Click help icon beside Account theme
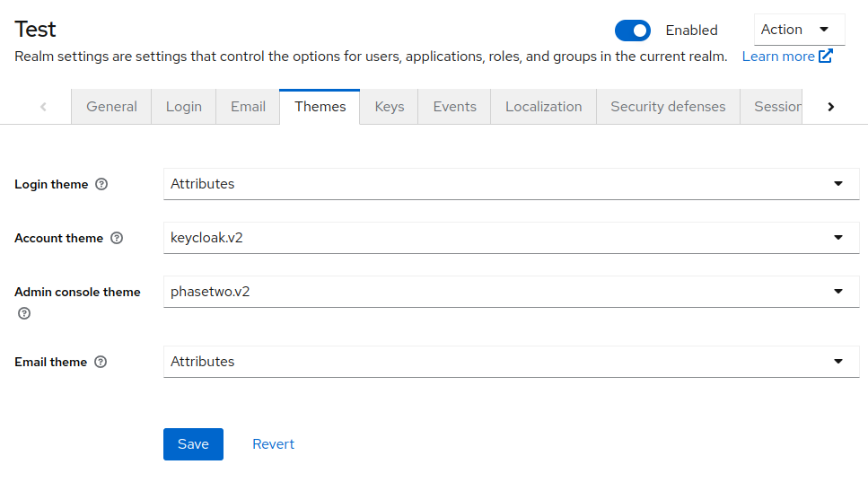Screen dimensions: 868x482 117,238
